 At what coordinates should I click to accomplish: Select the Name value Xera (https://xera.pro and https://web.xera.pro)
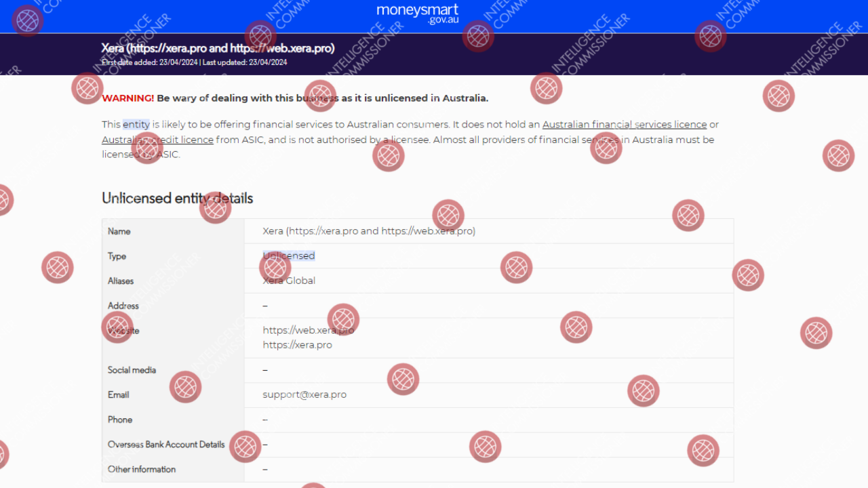[369, 231]
